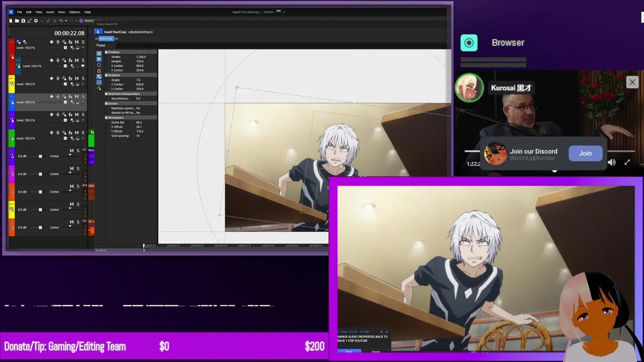The height and width of the screenshot is (362, 644).
Task: Open the Undo history dropdown arrow
Action: (66, 21)
